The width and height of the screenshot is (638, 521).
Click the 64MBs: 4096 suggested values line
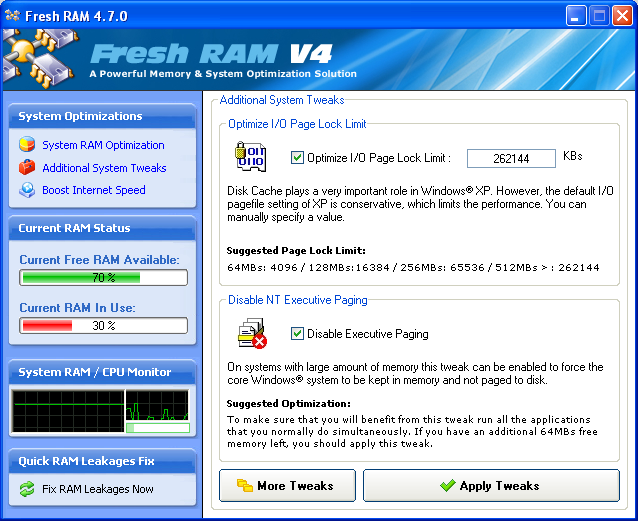(413, 267)
